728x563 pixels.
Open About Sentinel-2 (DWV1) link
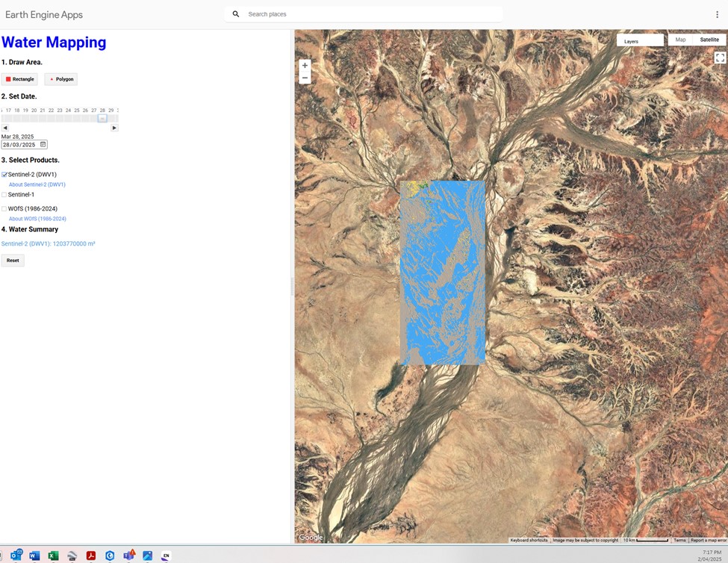[37, 184]
